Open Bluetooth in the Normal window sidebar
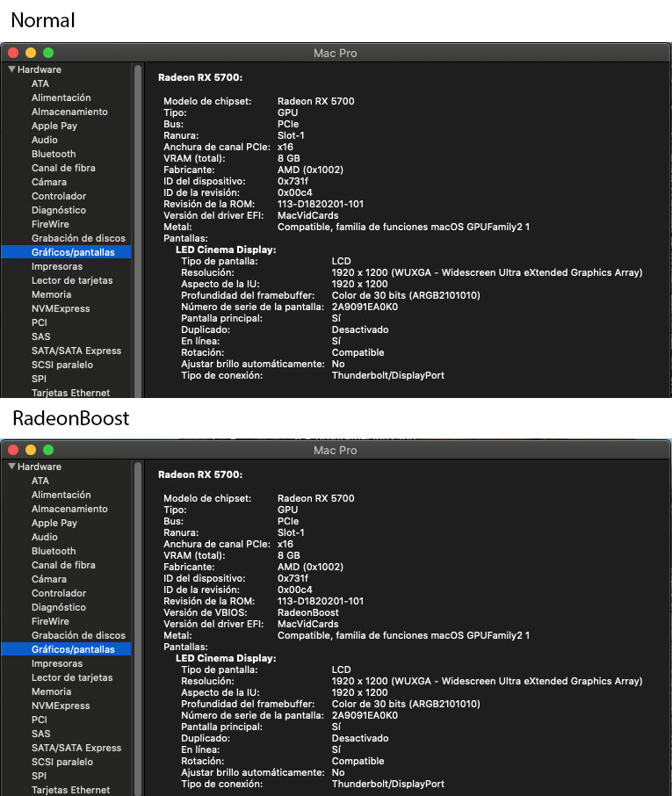 click(x=54, y=154)
